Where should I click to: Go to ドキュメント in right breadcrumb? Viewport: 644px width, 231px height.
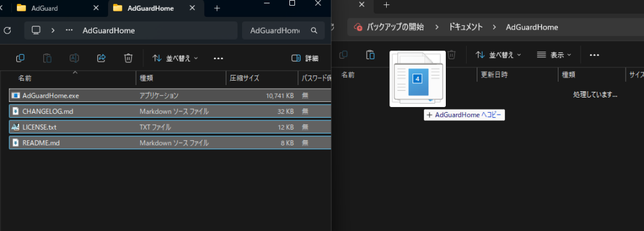coord(466,28)
